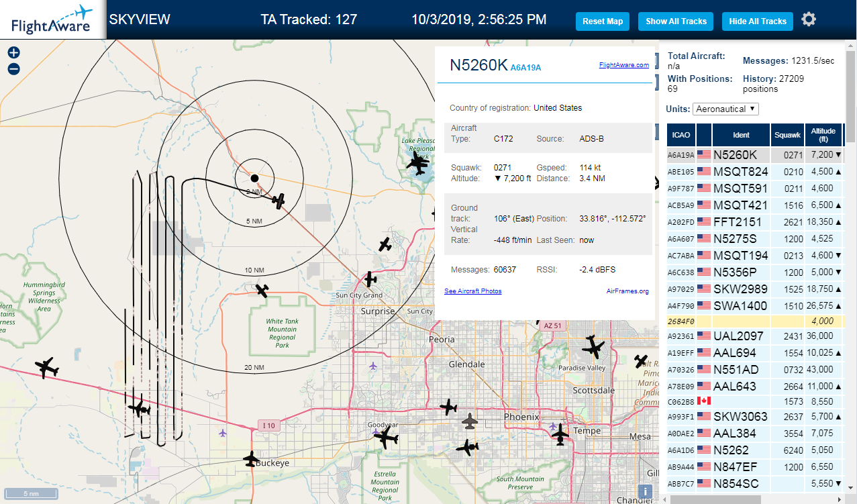This screenshot has height=504, width=857.
Task: Select the UAL2097 row
Action: coord(756,336)
